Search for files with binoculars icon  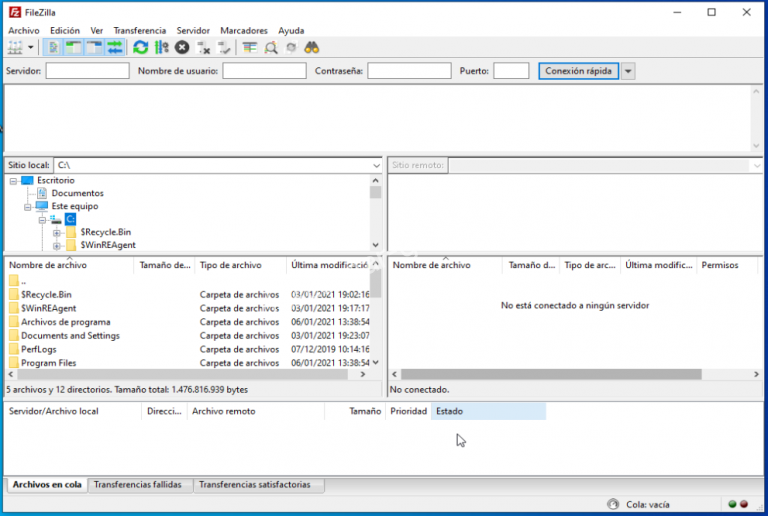click(x=312, y=47)
